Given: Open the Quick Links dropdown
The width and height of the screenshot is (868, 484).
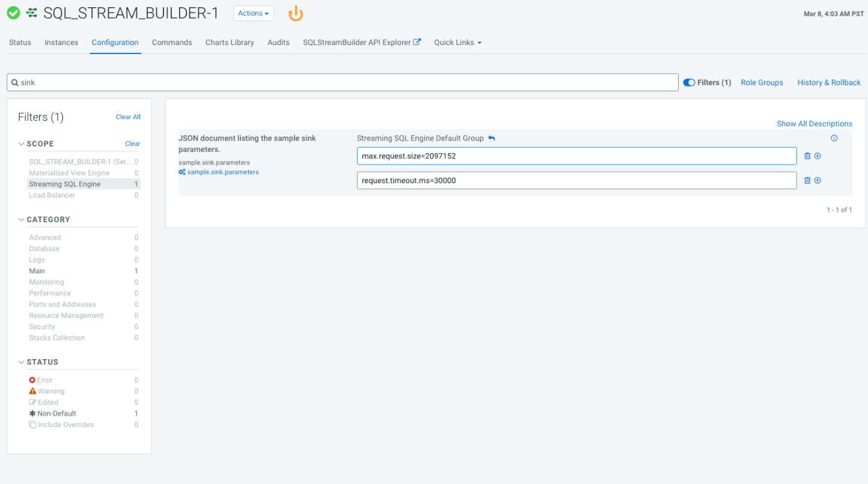Looking at the screenshot, I should pos(458,43).
